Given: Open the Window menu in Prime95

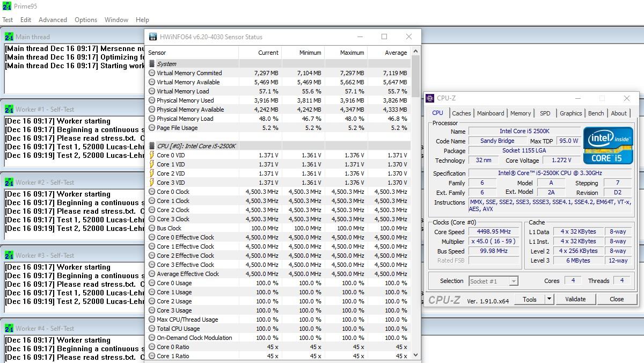Looking at the screenshot, I should (x=116, y=20).
